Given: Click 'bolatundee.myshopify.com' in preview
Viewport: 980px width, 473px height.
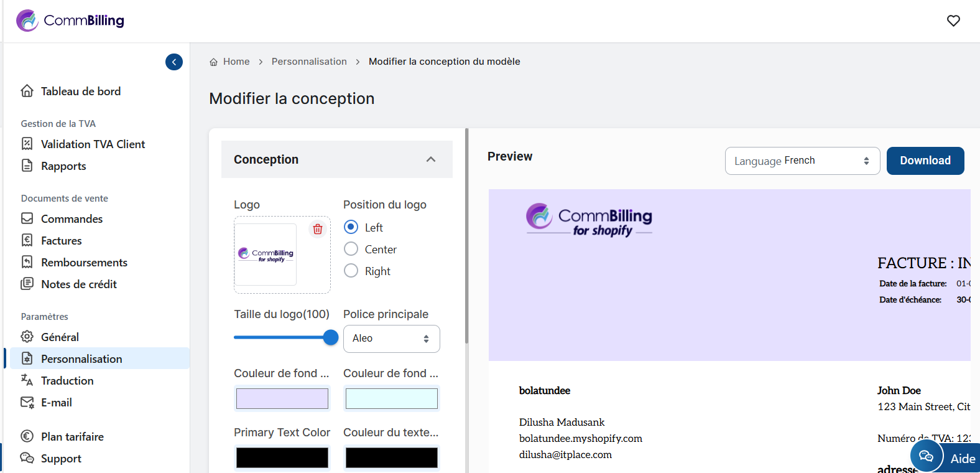Looking at the screenshot, I should coord(581,439).
